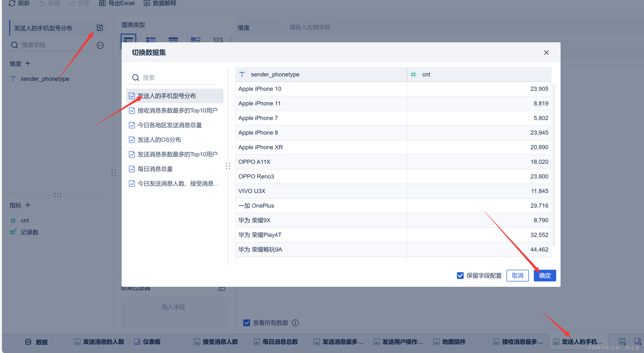
Task: Click the add dashboard icon in bottom bar
Action: click(x=638, y=341)
